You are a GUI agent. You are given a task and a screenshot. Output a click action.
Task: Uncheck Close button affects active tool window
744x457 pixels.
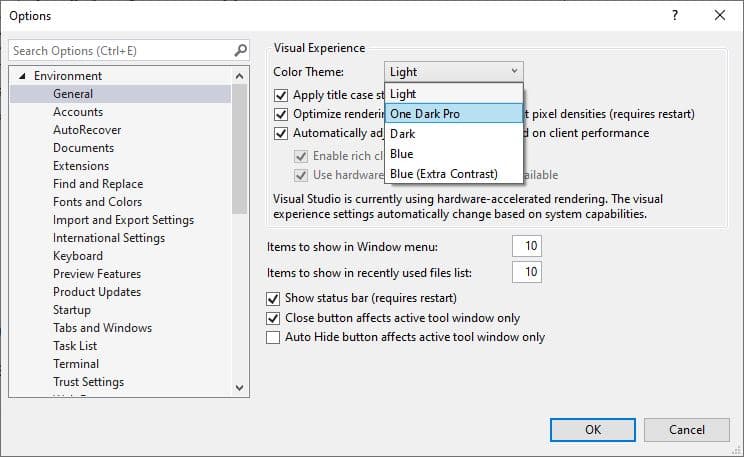pos(273,318)
